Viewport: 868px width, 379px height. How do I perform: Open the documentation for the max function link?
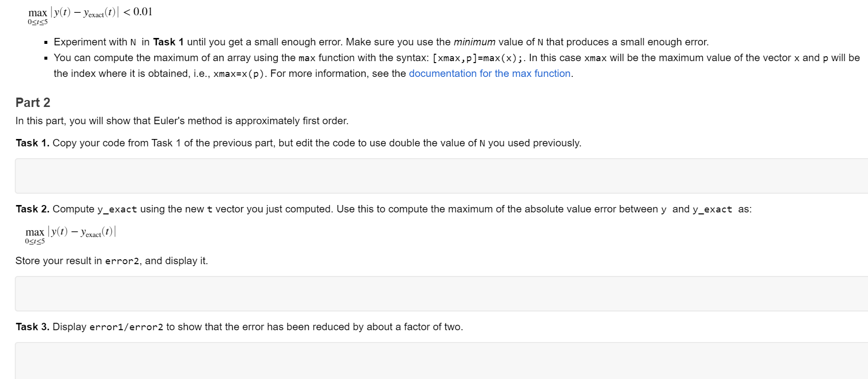click(x=490, y=73)
